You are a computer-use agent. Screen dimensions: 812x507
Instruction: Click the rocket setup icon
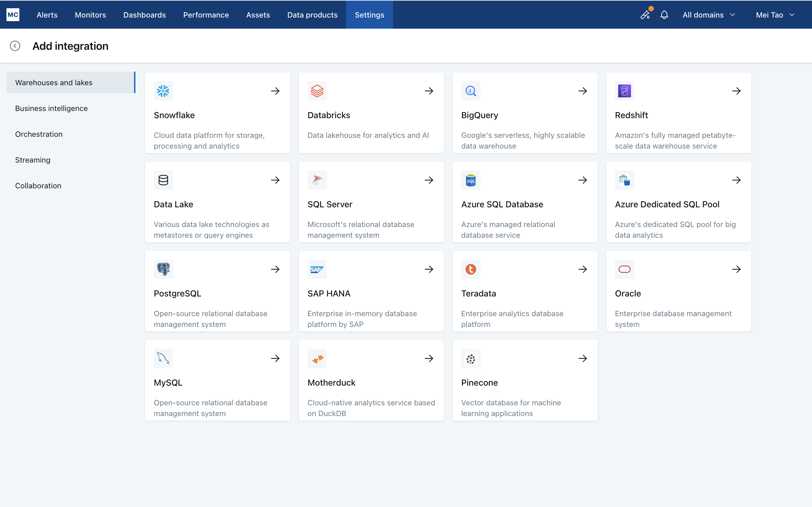tap(645, 15)
